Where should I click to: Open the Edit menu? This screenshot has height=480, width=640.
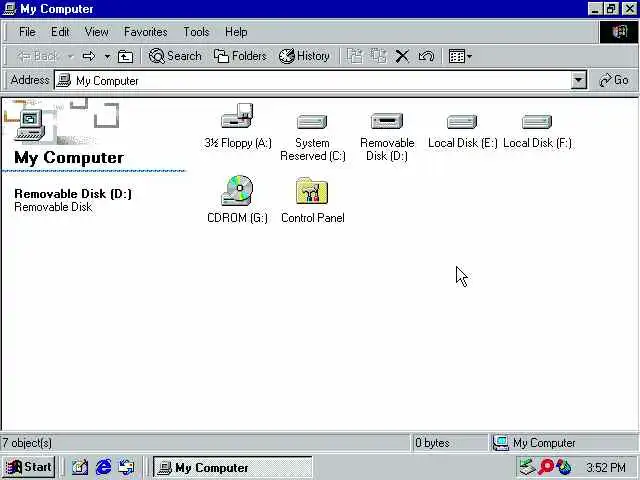60,32
